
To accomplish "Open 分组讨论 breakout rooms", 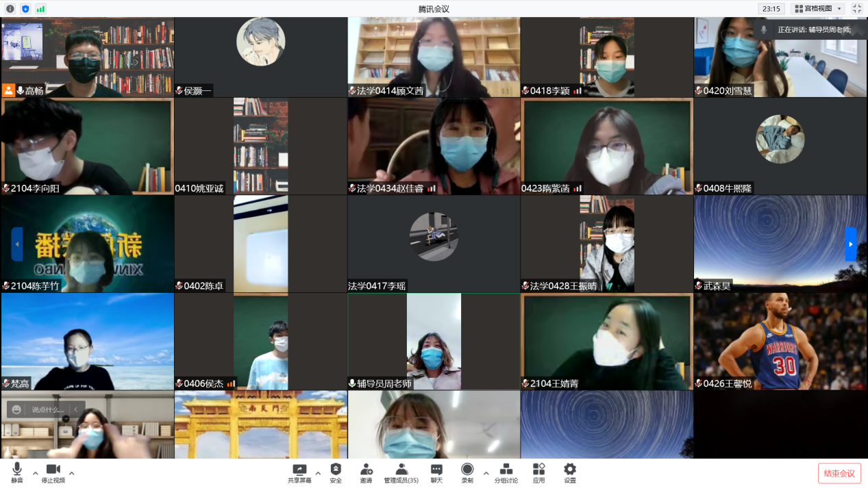I will click(x=506, y=472).
